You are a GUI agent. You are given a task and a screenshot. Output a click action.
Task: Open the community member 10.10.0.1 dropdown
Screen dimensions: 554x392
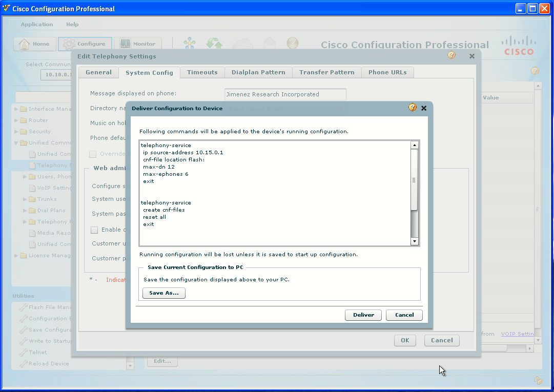point(56,74)
